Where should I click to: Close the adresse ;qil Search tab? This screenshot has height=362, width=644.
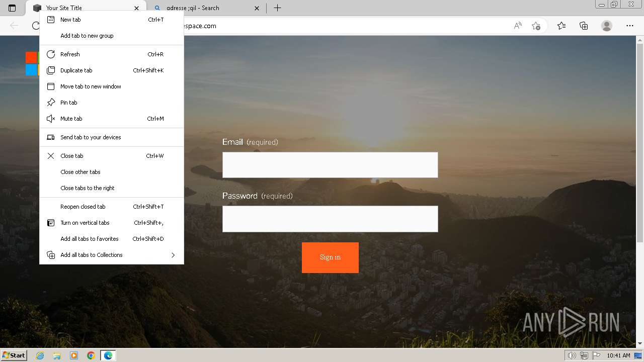click(257, 8)
